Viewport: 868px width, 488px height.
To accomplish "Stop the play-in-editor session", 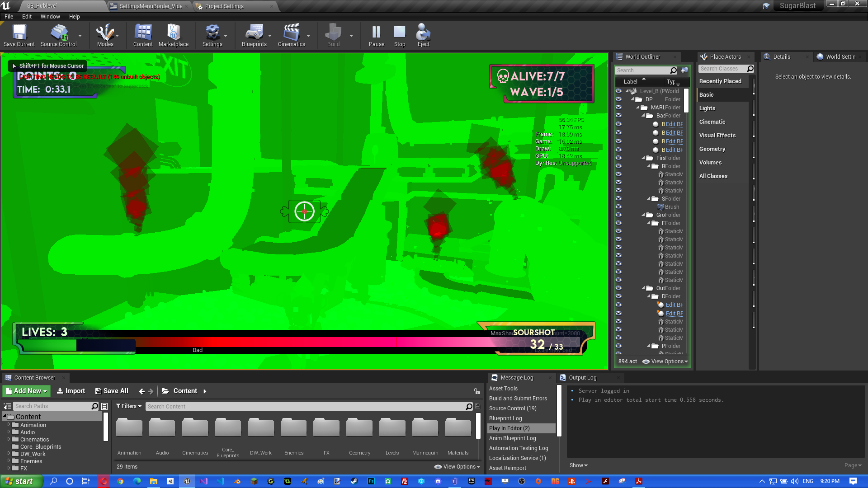I will 400,35.
